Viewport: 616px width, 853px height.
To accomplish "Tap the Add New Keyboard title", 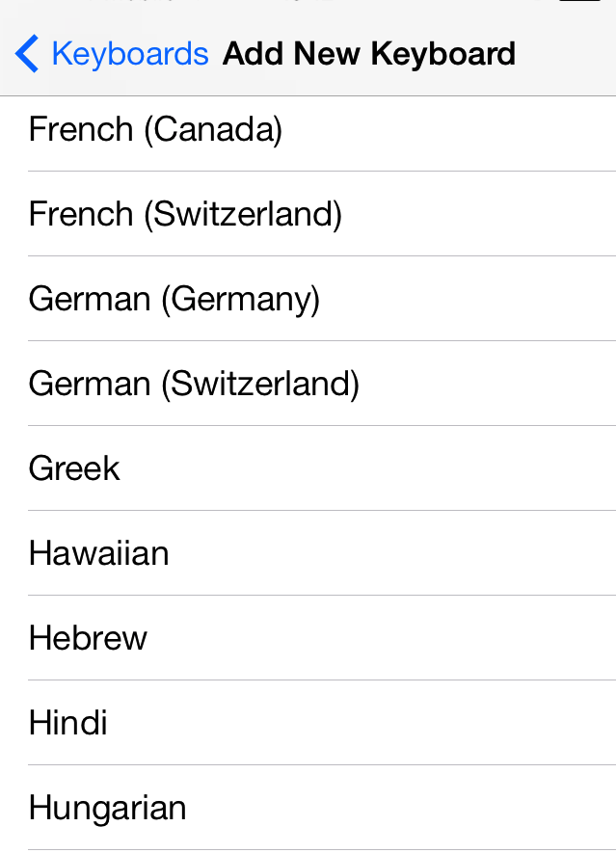I will pyautogui.click(x=369, y=54).
